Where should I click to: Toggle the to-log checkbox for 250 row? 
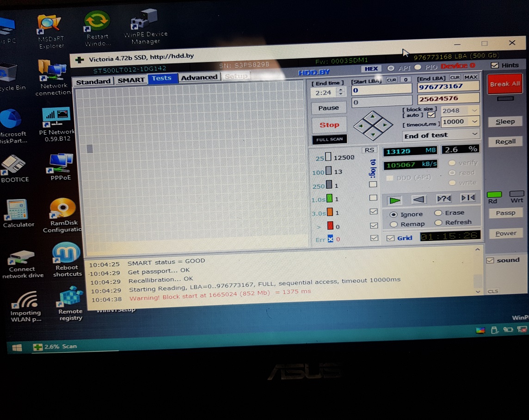point(373,185)
